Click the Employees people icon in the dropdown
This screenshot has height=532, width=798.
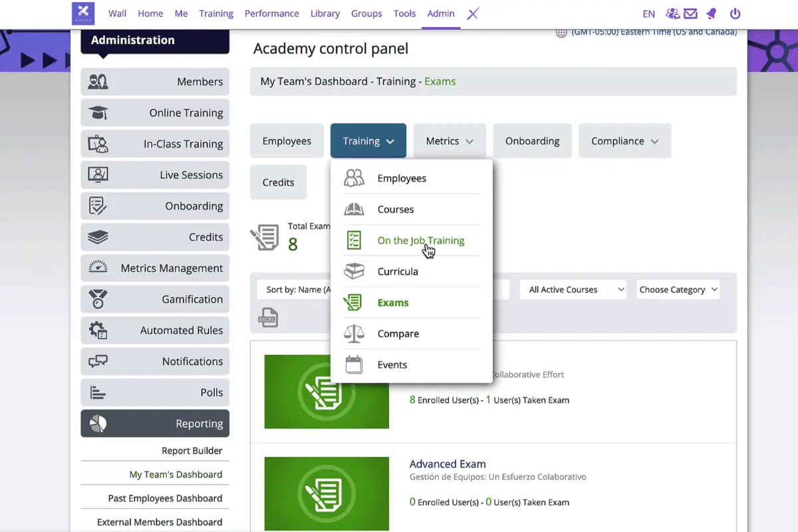point(354,178)
